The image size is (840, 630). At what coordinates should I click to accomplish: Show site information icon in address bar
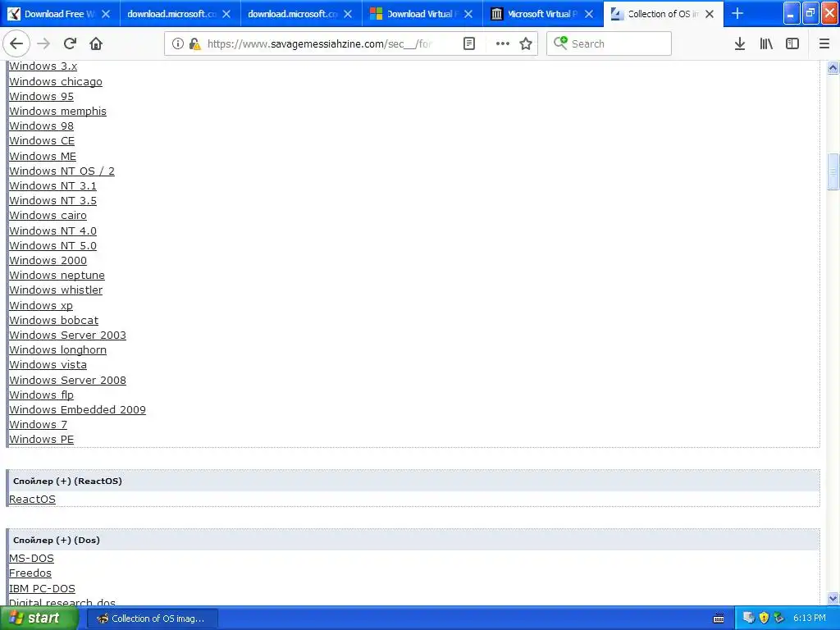178,43
